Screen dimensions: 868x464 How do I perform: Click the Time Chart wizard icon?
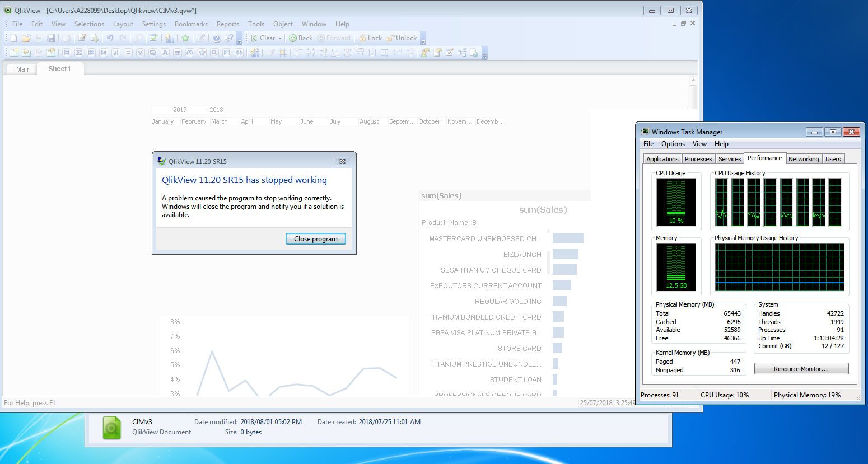(255, 53)
